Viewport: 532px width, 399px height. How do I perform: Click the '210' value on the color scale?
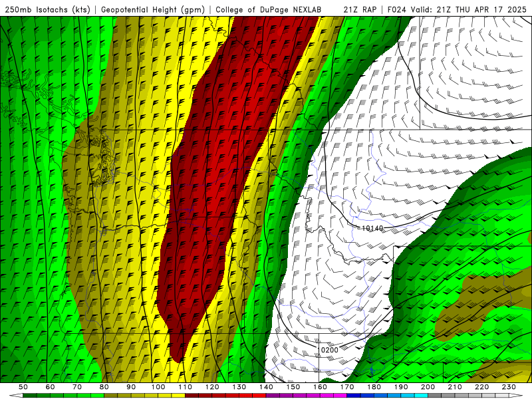pos(456,387)
